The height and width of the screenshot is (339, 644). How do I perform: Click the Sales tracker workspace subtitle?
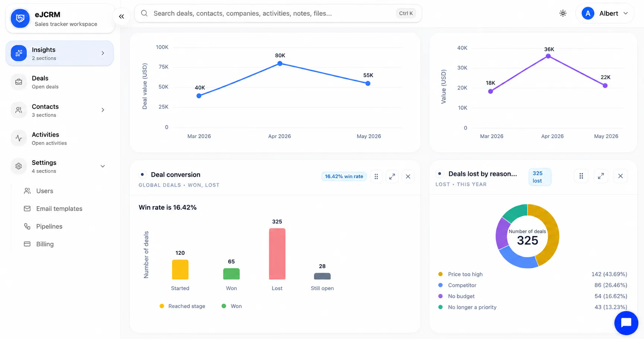pos(66,24)
